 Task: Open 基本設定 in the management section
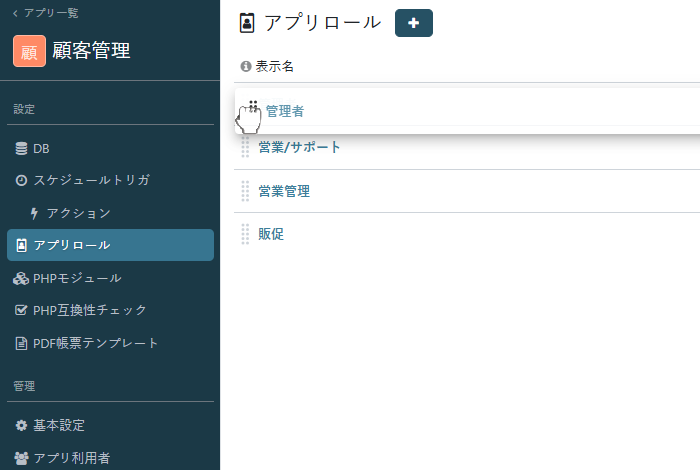pyautogui.click(x=59, y=425)
